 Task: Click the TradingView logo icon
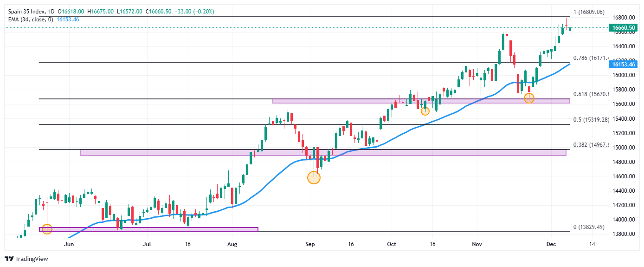pos(9,259)
